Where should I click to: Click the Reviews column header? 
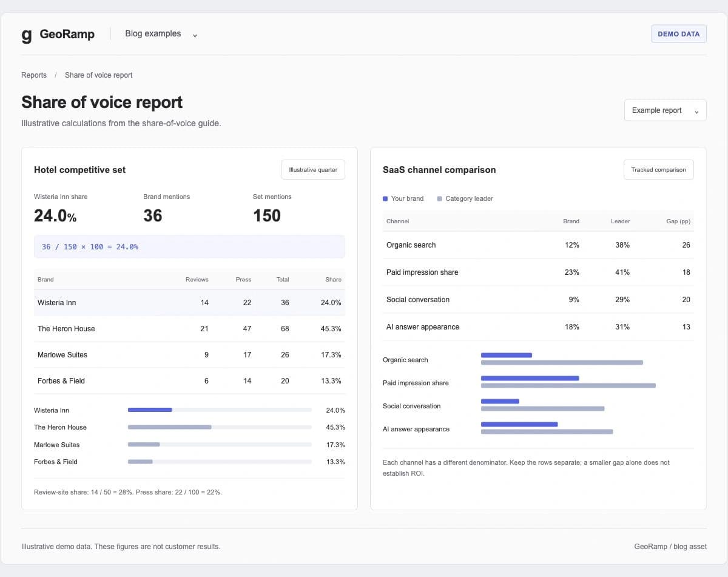coord(197,280)
